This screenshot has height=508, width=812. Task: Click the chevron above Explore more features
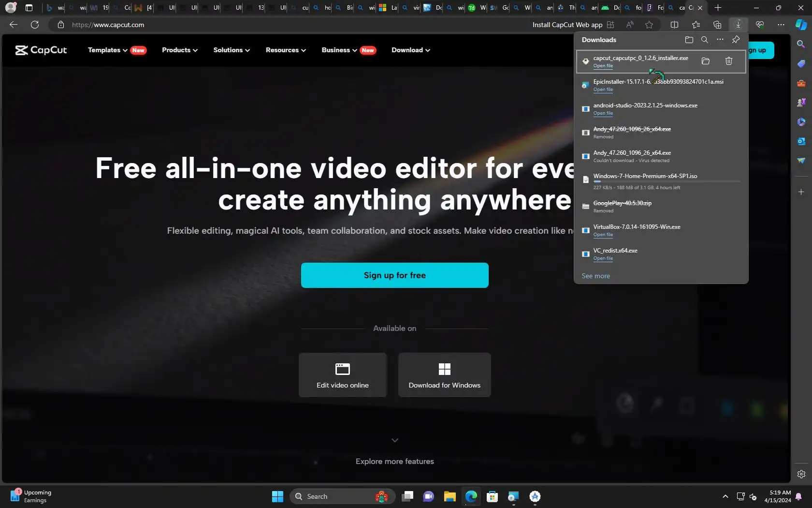pos(395,440)
